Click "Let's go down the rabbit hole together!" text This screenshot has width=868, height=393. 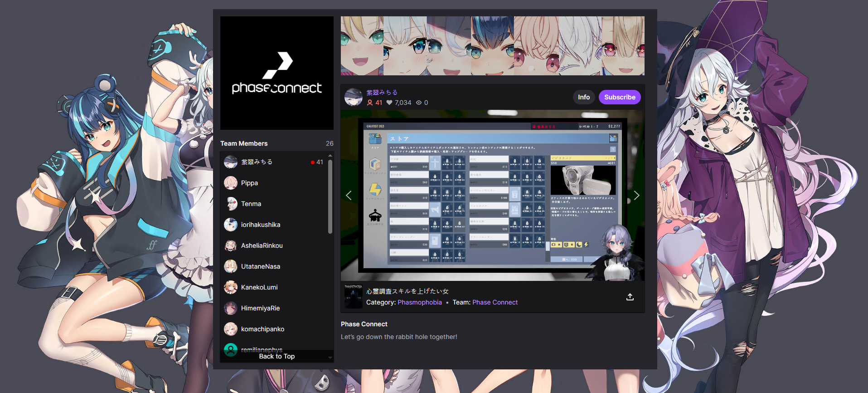click(x=399, y=337)
